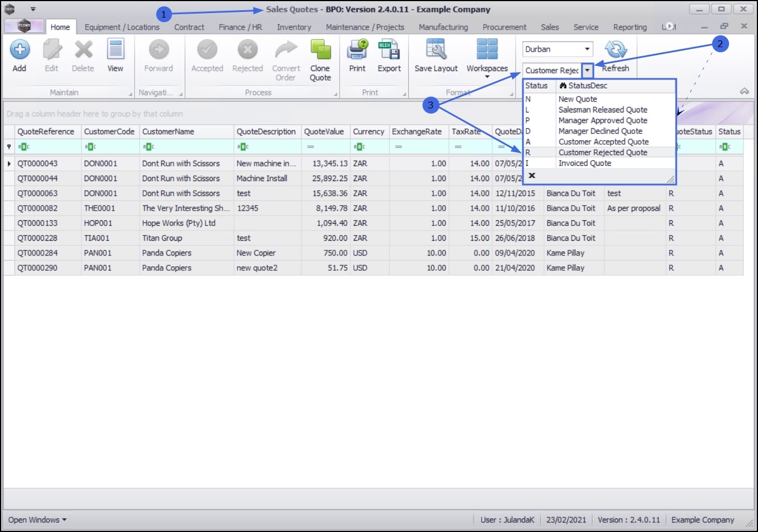The image size is (758, 532).
Task: Open the Customer Rejected status dropdown arrow
Action: click(x=588, y=70)
